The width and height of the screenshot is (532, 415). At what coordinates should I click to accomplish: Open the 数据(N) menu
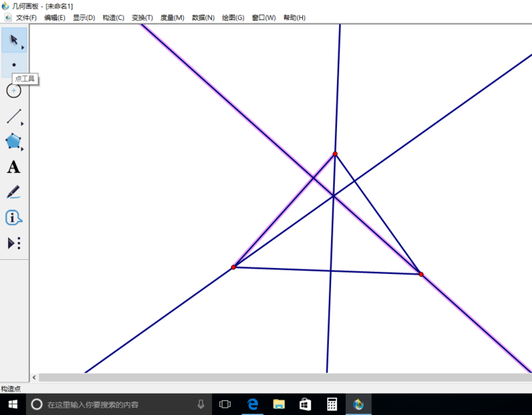[x=203, y=18]
